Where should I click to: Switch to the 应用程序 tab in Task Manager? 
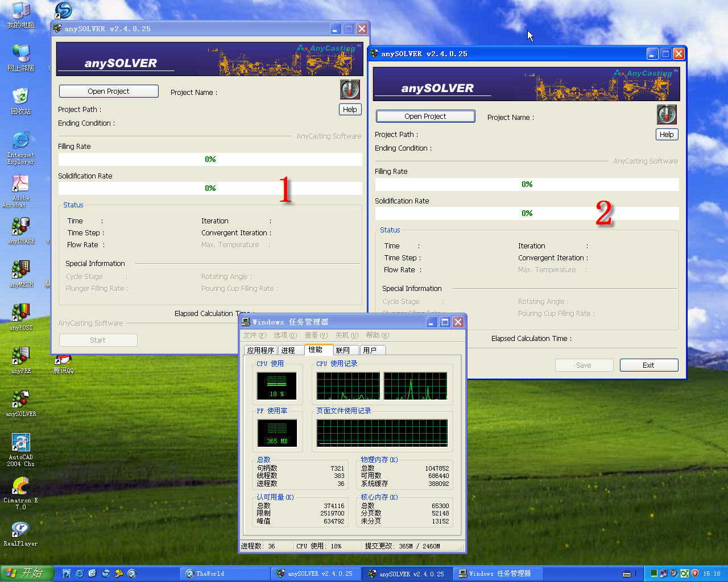(x=260, y=350)
